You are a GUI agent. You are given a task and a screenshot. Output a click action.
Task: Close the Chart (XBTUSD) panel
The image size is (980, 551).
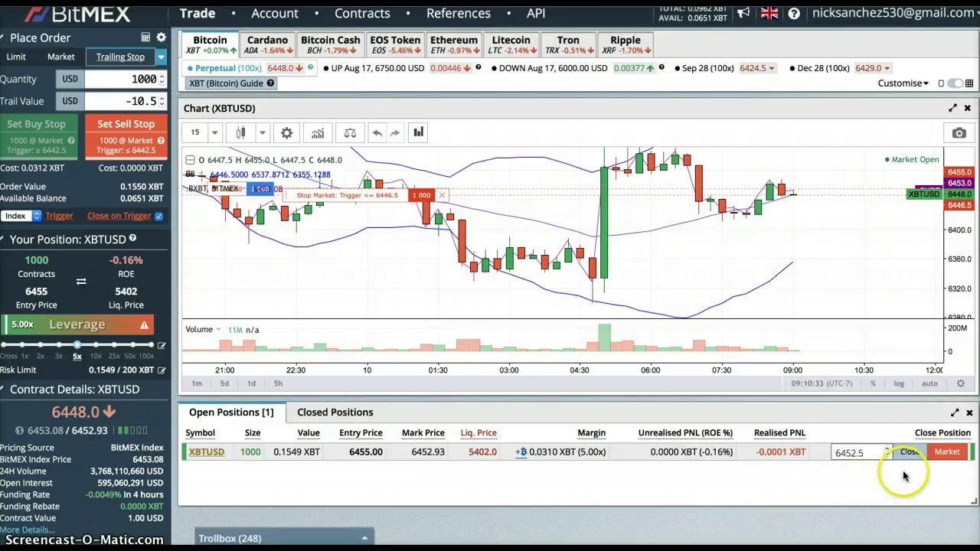point(967,108)
